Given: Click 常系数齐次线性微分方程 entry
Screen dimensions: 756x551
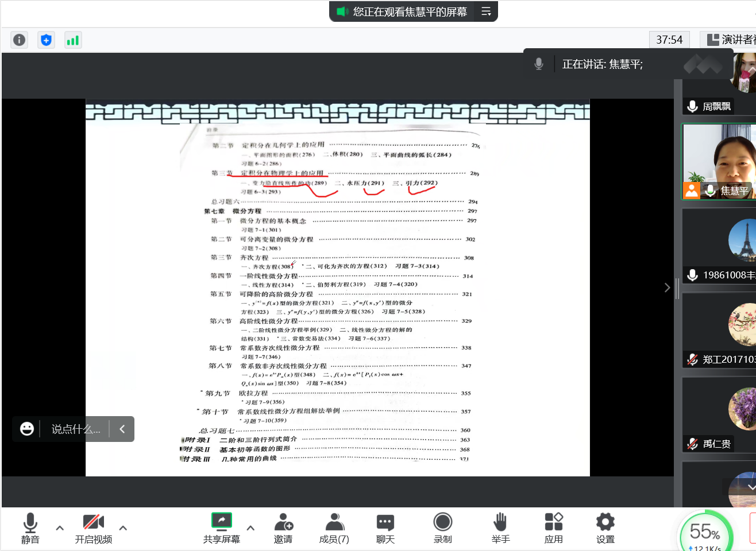Looking at the screenshot, I should [280, 348].
